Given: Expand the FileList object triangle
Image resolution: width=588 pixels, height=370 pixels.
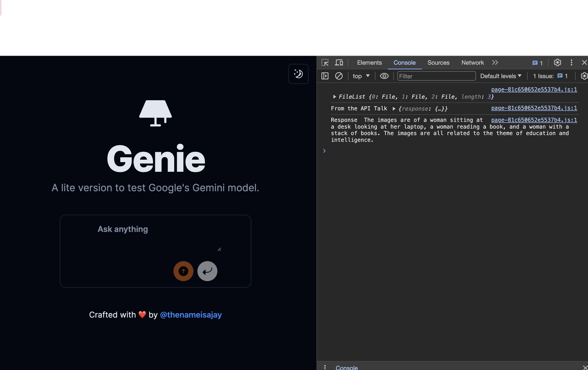Looking at the screenshot, I should (x=334, y=97).
